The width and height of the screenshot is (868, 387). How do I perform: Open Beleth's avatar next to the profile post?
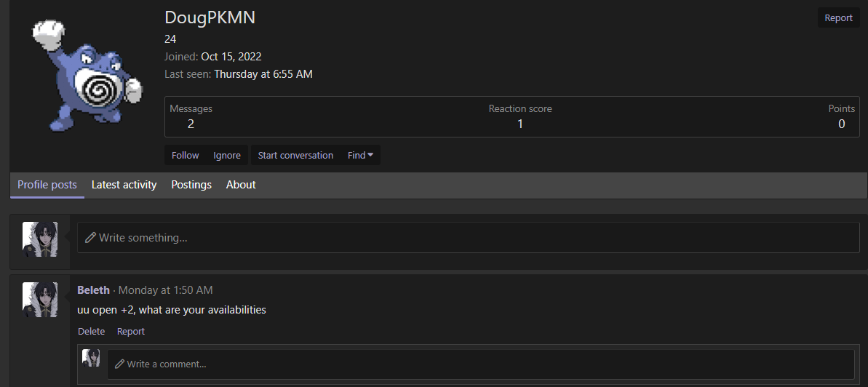(40, 300)
